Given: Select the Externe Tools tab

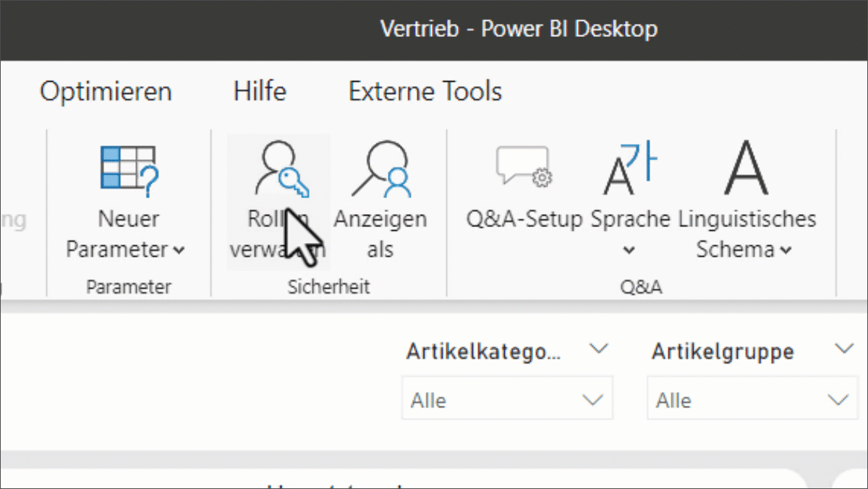Looking at the screenshot, I should point(425,92).
